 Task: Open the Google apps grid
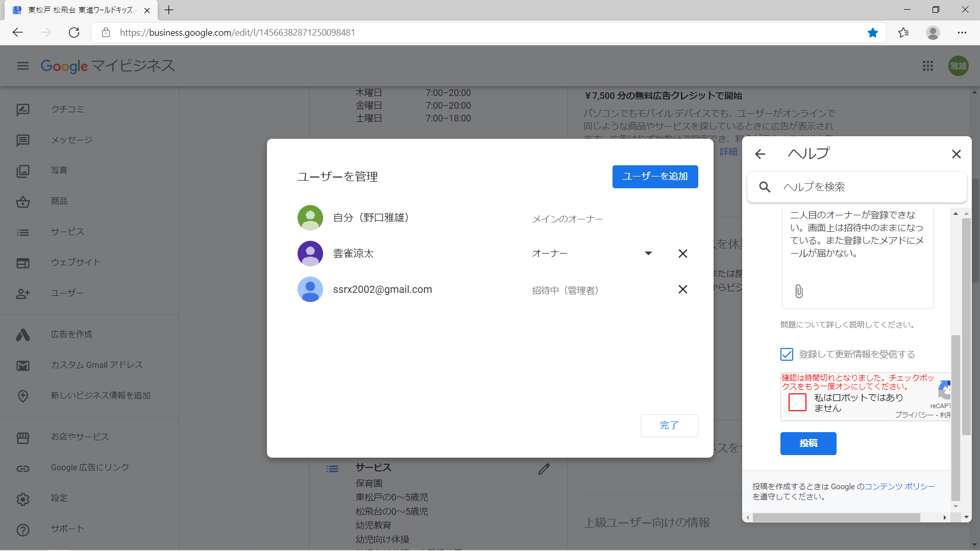[x=928, y=66]
